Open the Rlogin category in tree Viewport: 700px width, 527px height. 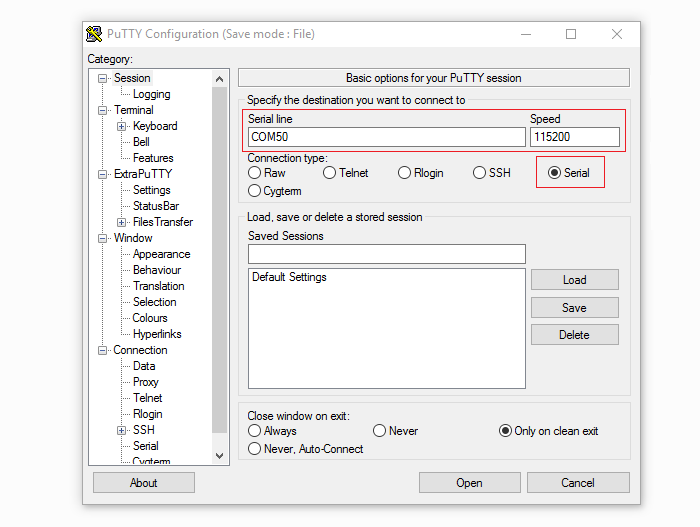[x=147, y=414]
